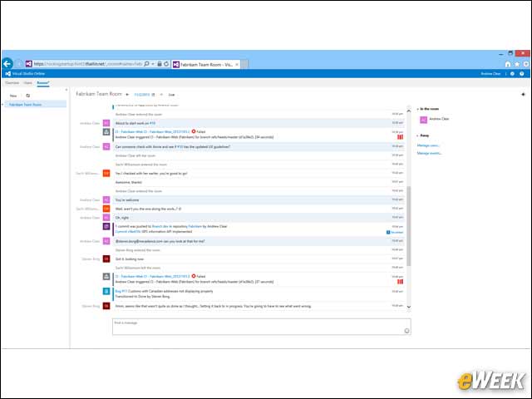532x399 pixels.
Task: Click Andrew Clear avatar in the room list
Action: 423,120
